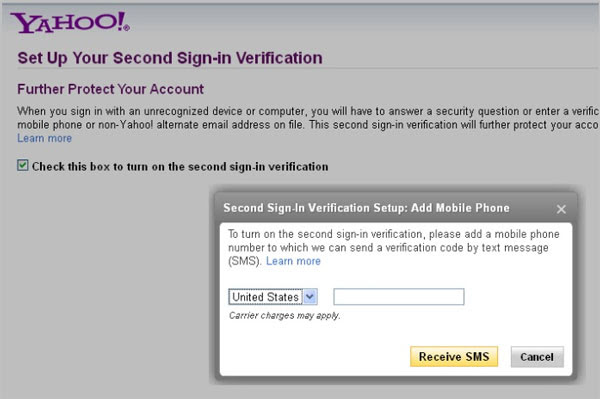Click the 'Set Up Your Second Sign-in Verification' heading
This screenshot has height=399, width=600.
click(170, 58)
